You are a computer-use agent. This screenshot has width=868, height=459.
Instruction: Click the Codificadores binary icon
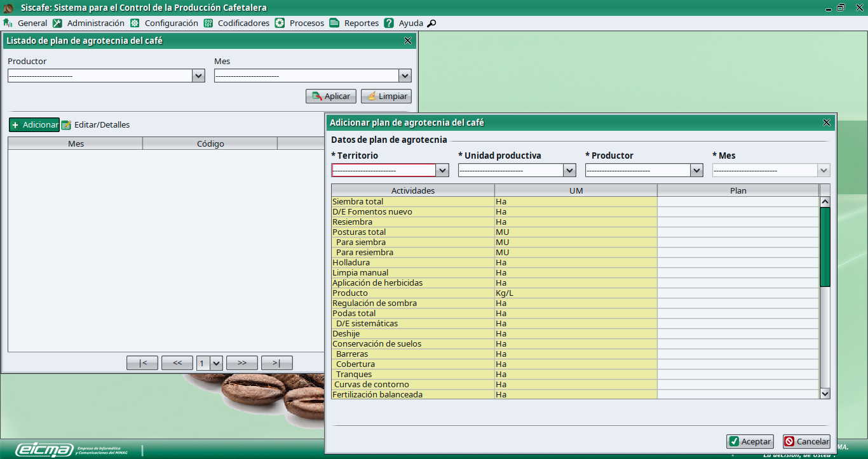click(208, 23)
